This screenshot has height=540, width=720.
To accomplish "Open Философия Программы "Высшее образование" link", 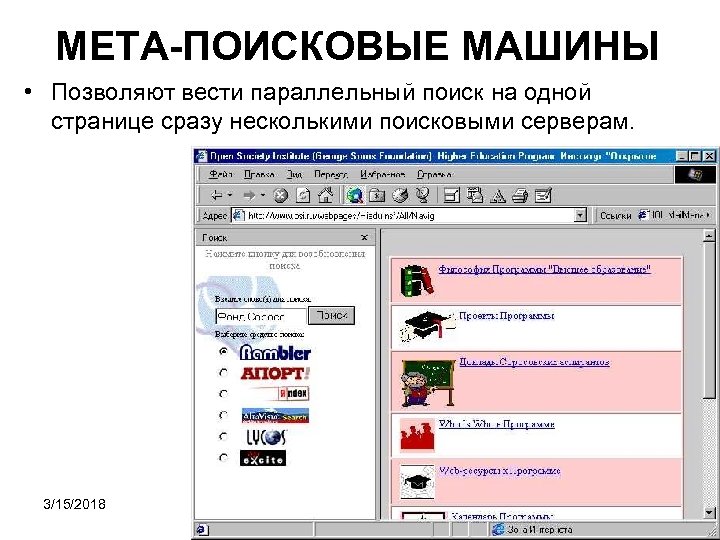I will 545,269.
